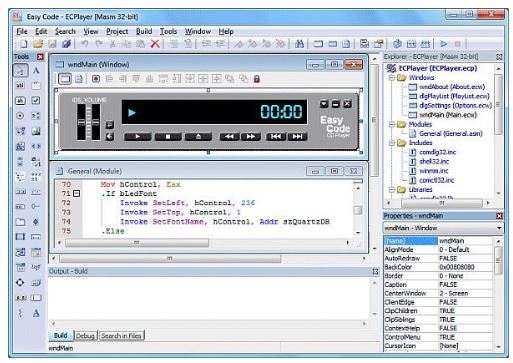Viewport: 513px width, 363px height.
Task: Click the red record-style icon in wndMain toolbar
Action: (96, 79)
